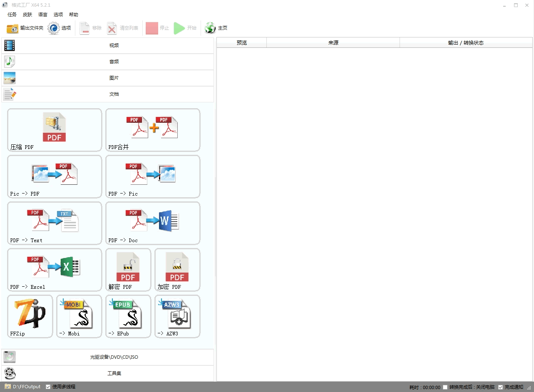Screen dimensions: 534x392
Task: Expand the 光驱设备\DVD\CD\ISO section
Action: pos(108,357)
